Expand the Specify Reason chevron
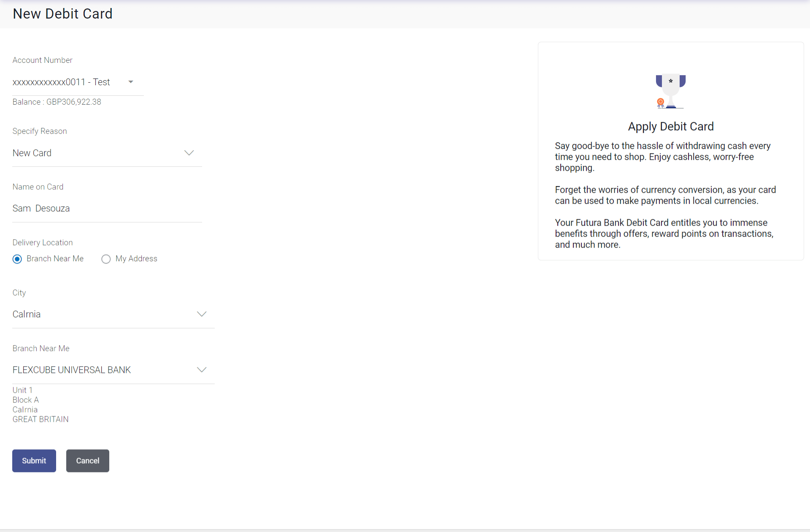 189,153
